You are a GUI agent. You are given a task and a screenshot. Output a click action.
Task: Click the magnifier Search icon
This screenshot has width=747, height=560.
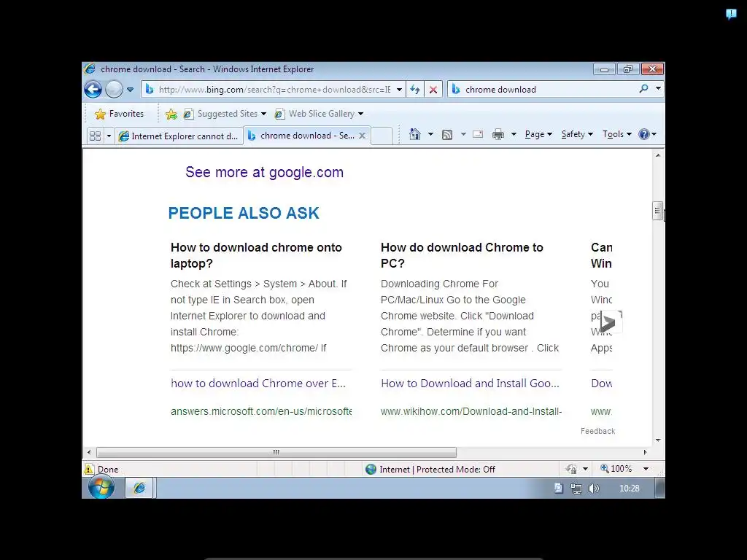tap(643, 88)
